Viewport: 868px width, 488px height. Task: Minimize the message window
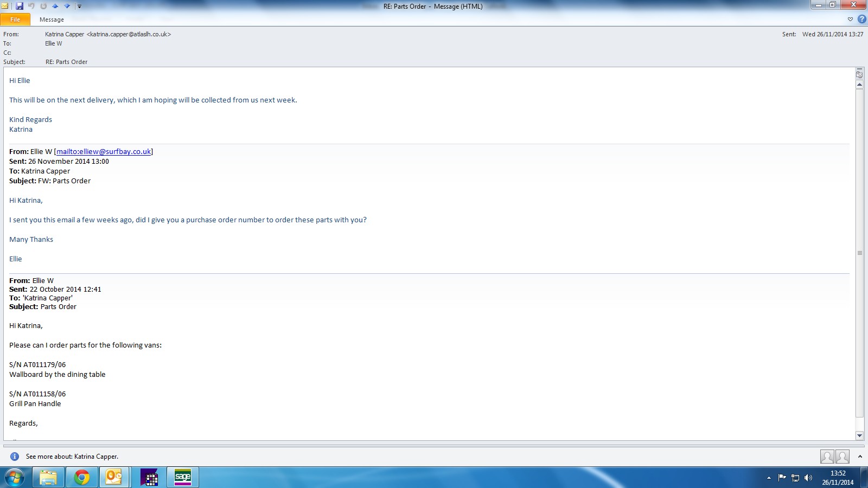pos(819,5)
